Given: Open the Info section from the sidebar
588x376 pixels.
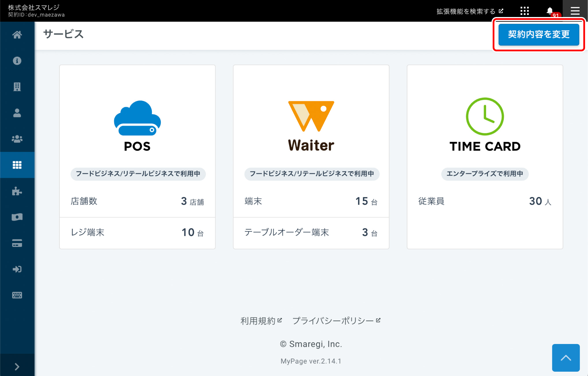Looking at the screenshot, I should coord(17,61).
